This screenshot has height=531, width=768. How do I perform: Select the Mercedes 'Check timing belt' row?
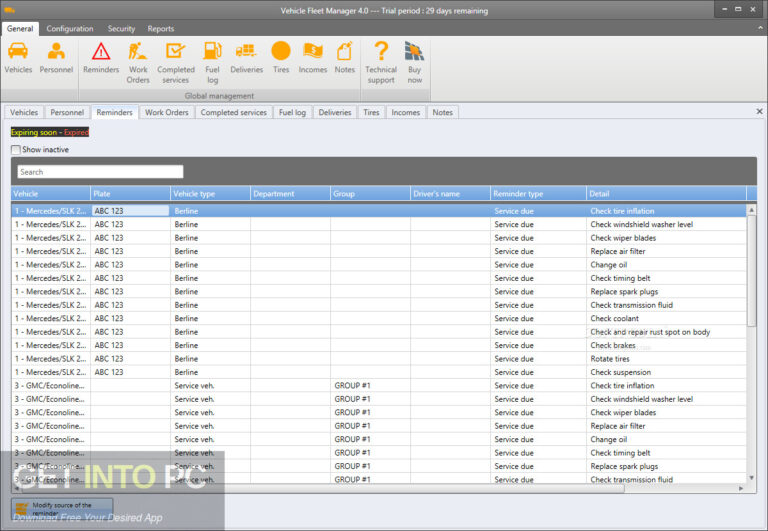coord(379,278)
